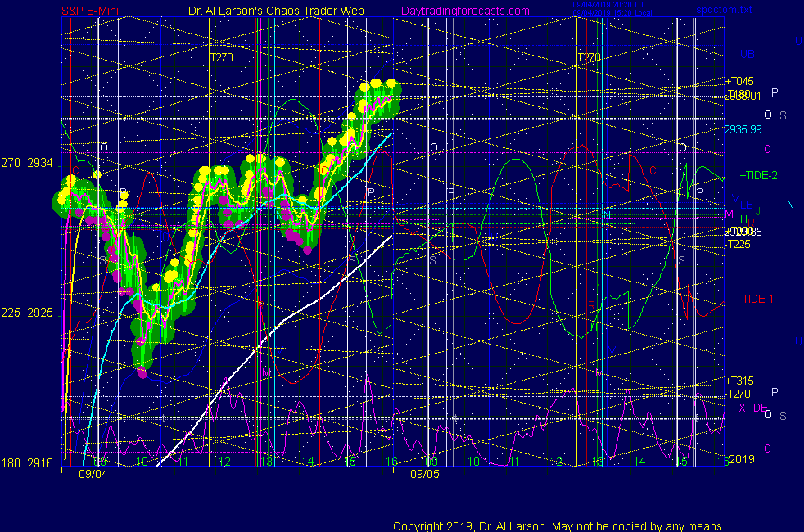Click the magenta 'M' letter at the chart's right edge
Screen dimensions: 804x532
[729, 214]
